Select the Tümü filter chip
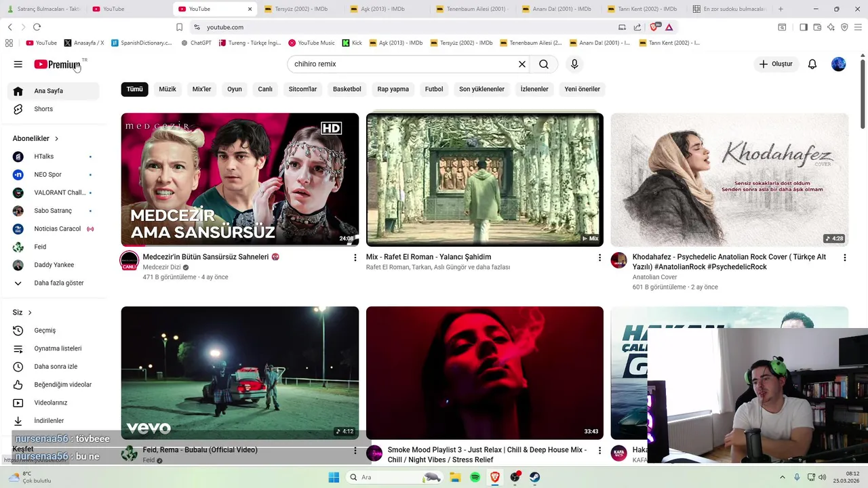Viewport: 868px width, 488px height. click(x=135, y=89)
